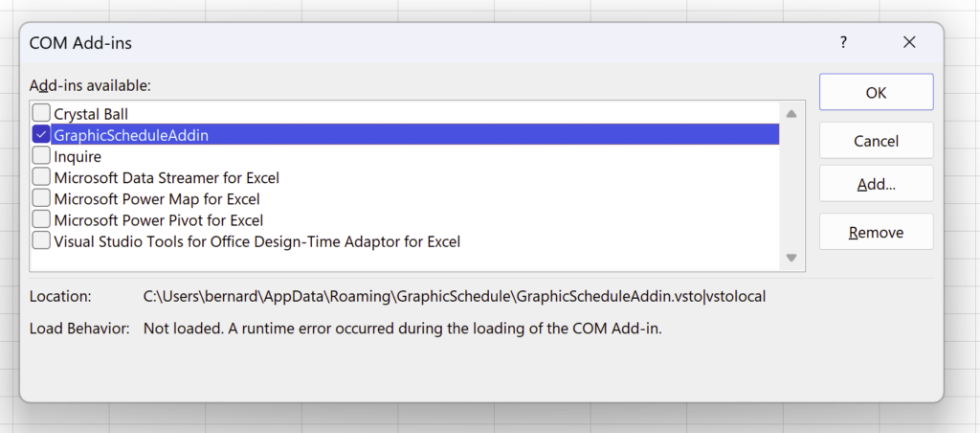980x433 pixels.
Task: Click the help question mark icon
Action: [x=844, y=42]
